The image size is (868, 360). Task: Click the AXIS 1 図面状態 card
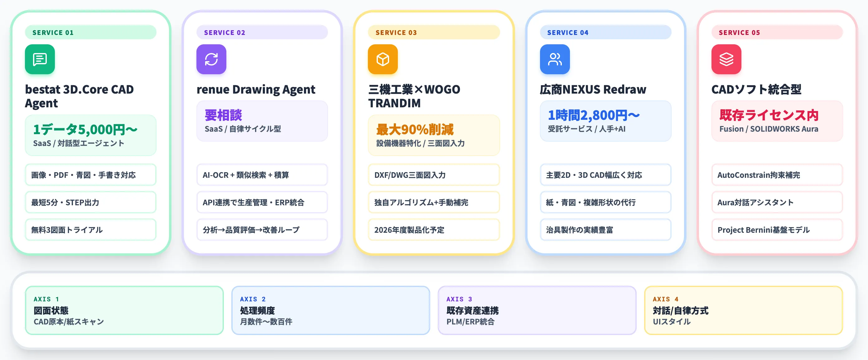pos(124,310)
